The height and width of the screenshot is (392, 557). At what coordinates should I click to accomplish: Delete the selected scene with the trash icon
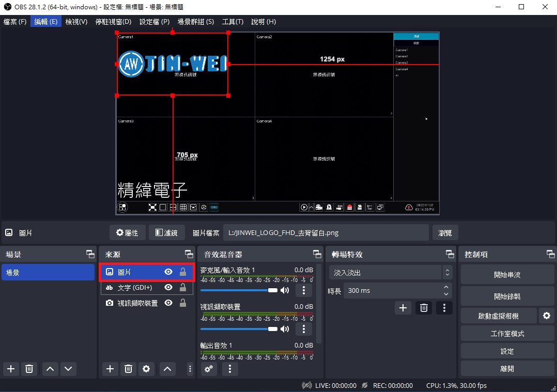coord(29,369)
